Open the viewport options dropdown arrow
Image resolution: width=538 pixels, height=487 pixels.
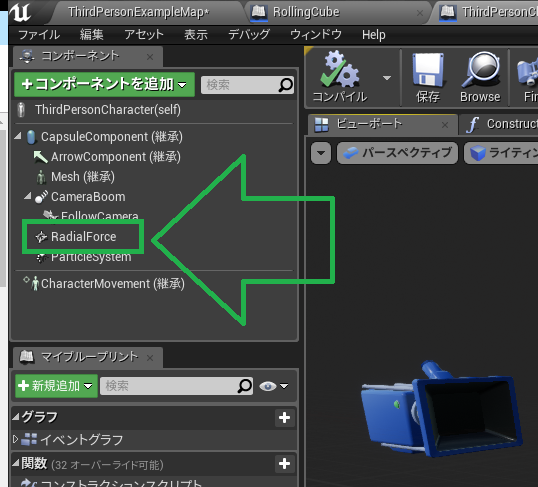pyautogui.click(x=321, y=153)
